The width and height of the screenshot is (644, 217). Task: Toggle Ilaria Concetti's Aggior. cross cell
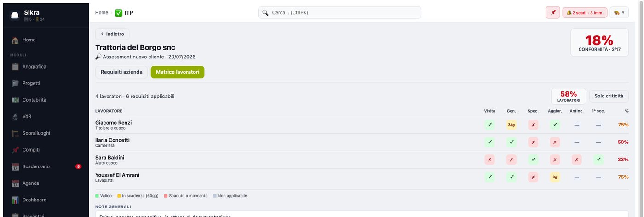(555, 142)
